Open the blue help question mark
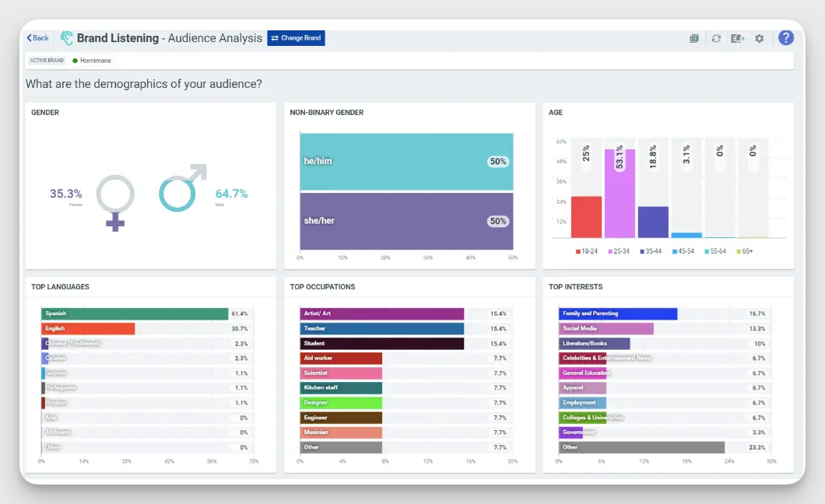 pyautogui.click(x=785, y=37)
